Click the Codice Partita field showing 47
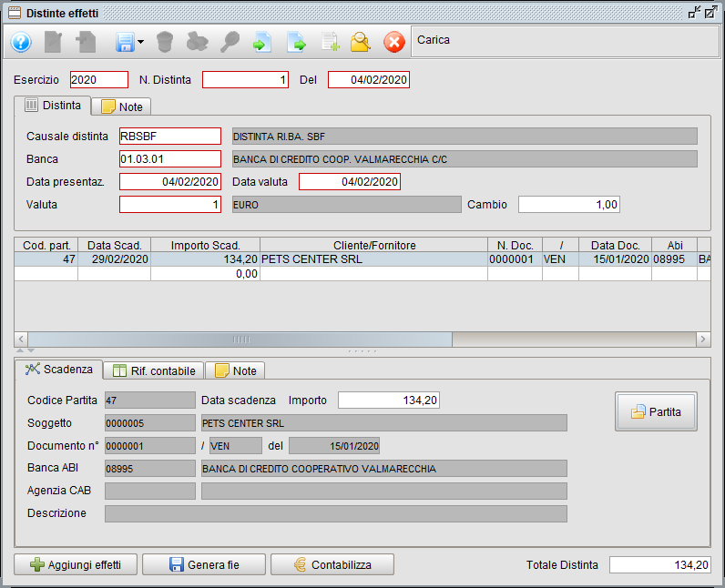The height and width of the screenshot is (588, 725). (x=149, y=400)
